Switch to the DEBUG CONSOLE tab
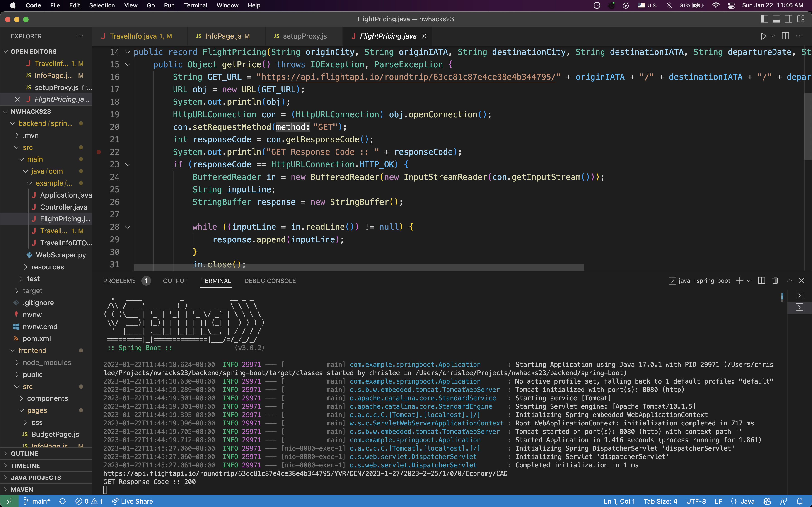 click(270, 281)
